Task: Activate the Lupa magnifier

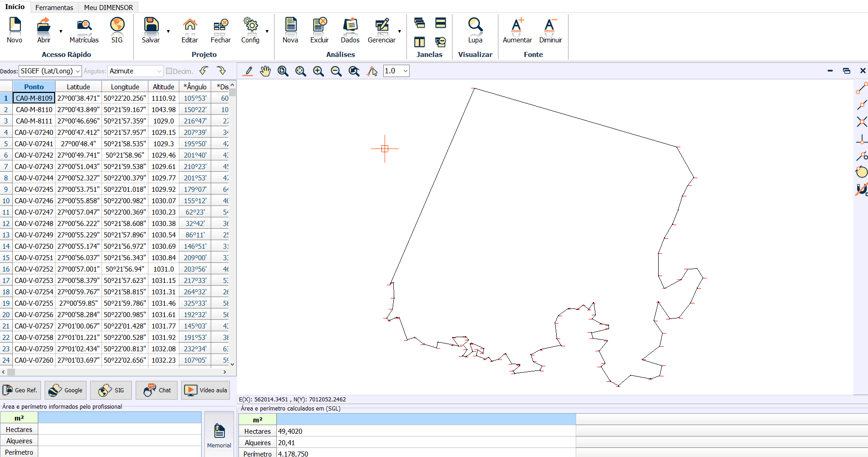Action: [x=475, y=26]
